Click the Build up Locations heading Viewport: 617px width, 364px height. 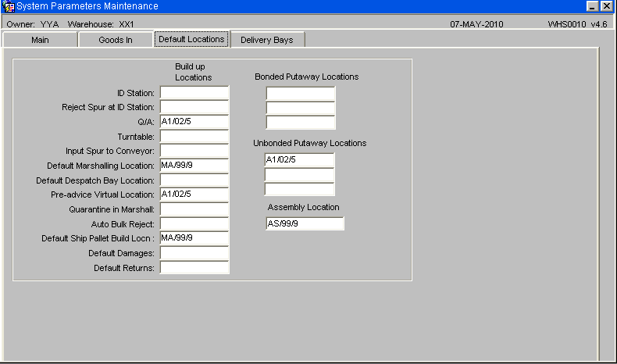tap(193, 72)
